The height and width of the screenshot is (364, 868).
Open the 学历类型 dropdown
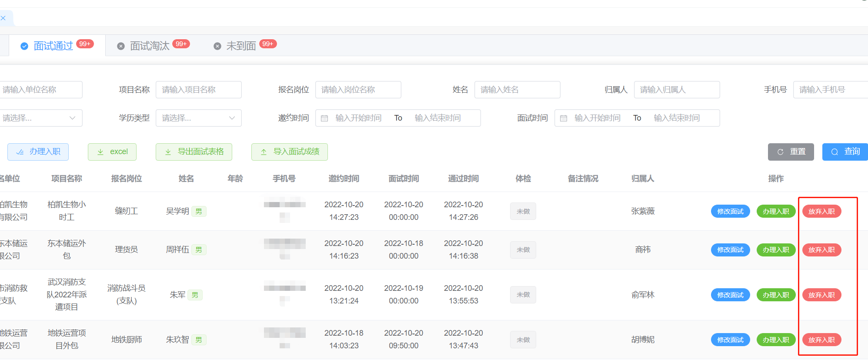(x=199, y=118)
